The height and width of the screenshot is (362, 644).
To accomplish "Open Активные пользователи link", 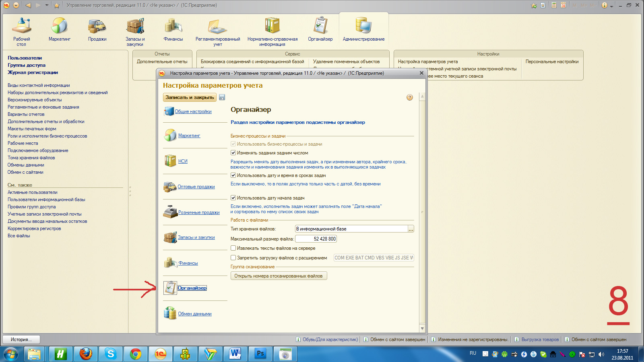I will pos(33,192).
